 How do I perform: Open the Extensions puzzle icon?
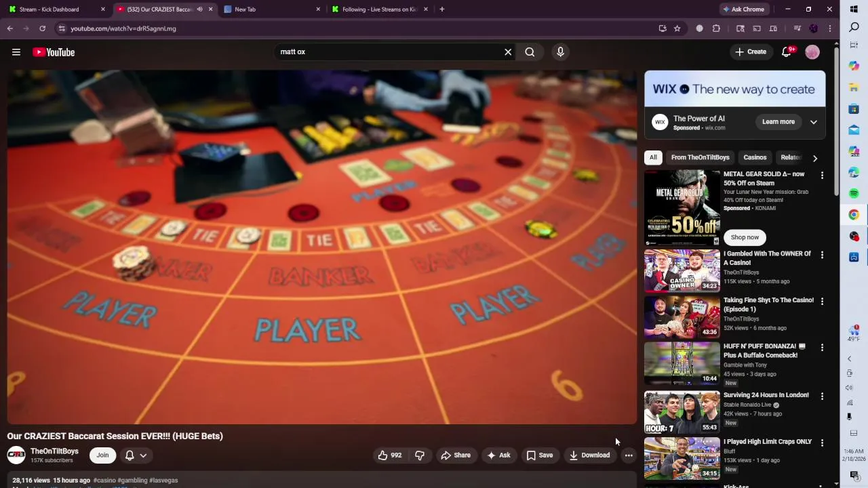[716, 28]
